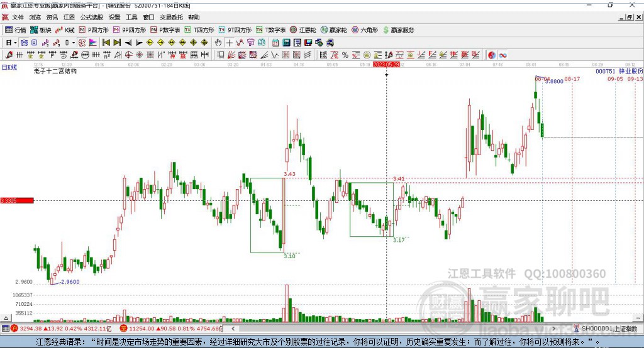Image resolution: width=644 pixels, height=348 pixels.
Task: Open the 工具 menu
Action: (131, 17)
